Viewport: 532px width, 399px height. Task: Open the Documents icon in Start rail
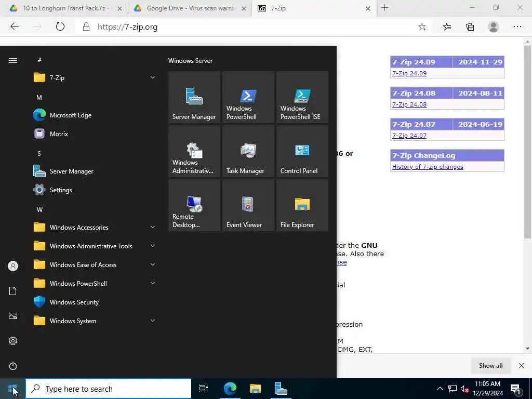coord(13,291)
